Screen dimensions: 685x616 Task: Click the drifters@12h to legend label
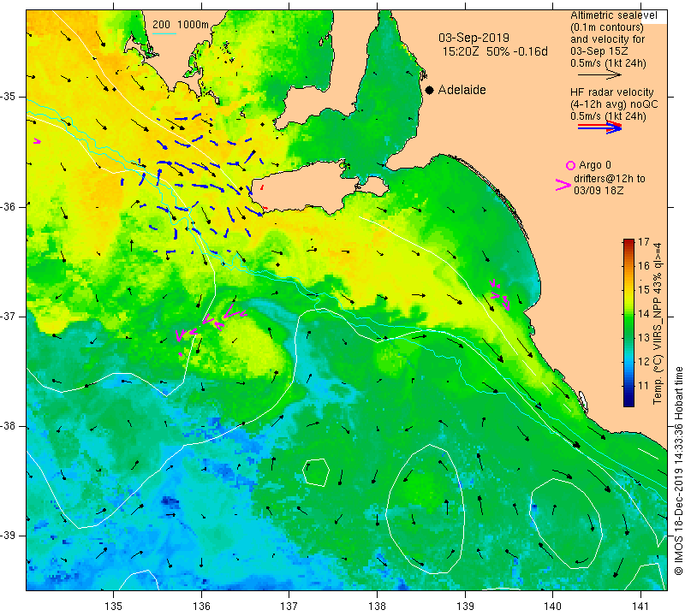pos(609,179)
